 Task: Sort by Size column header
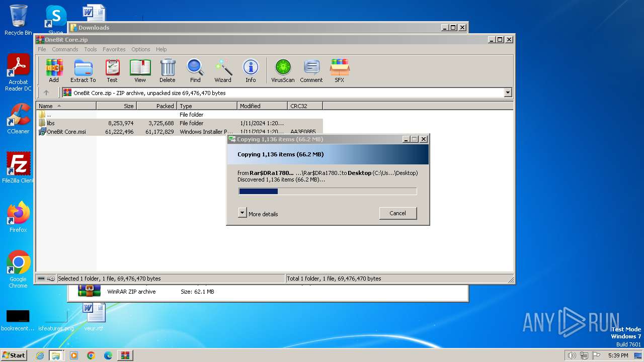click(116, 106)
